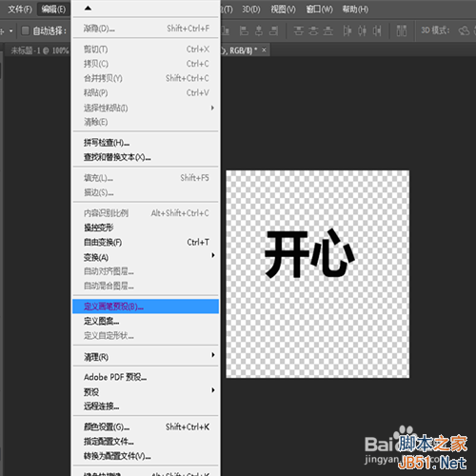
Task: Close the document tab with the x button
Action: [264, 50]
